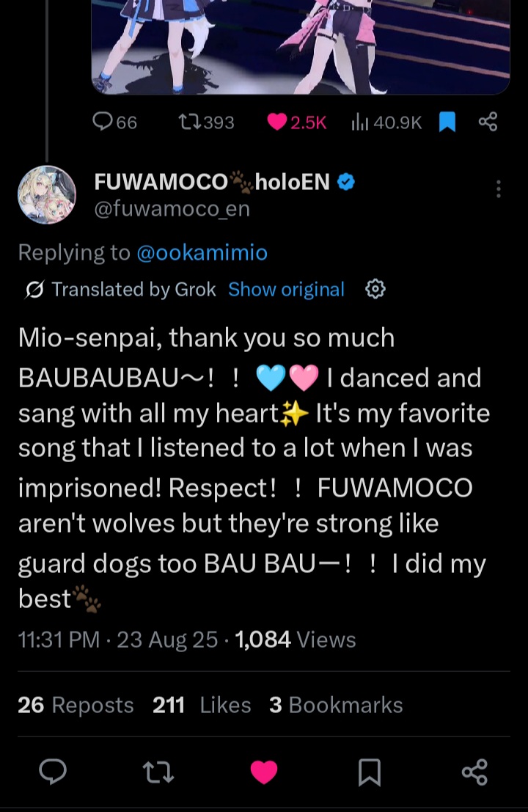This screenshot has height=812, width=528.
Task: Repost FUWAMOCO's reply tweet
Action: coord(158,772)
